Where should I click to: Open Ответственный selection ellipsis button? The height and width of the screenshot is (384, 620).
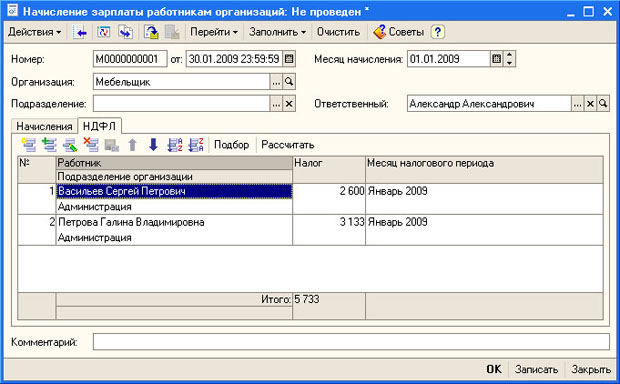click(x=578, y=104)
